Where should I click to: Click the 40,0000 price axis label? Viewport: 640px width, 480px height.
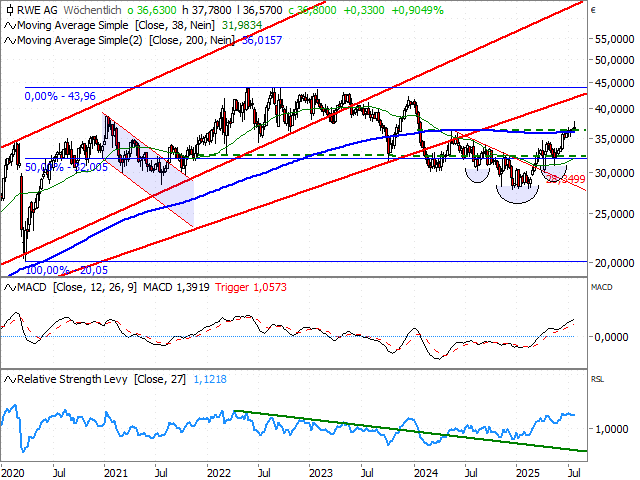coord(615,109)
